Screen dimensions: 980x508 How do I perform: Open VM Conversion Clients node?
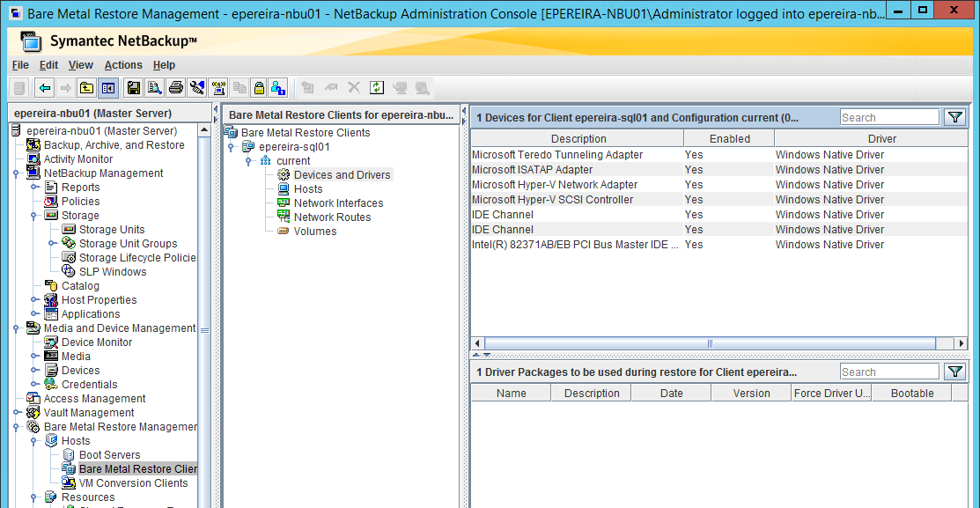[133, 483]
